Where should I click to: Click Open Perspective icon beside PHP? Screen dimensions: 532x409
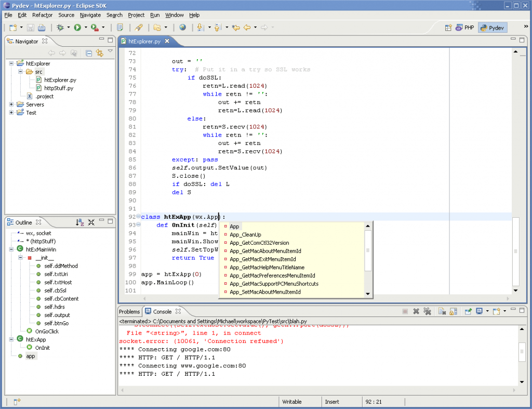click(x=448, y=28)
